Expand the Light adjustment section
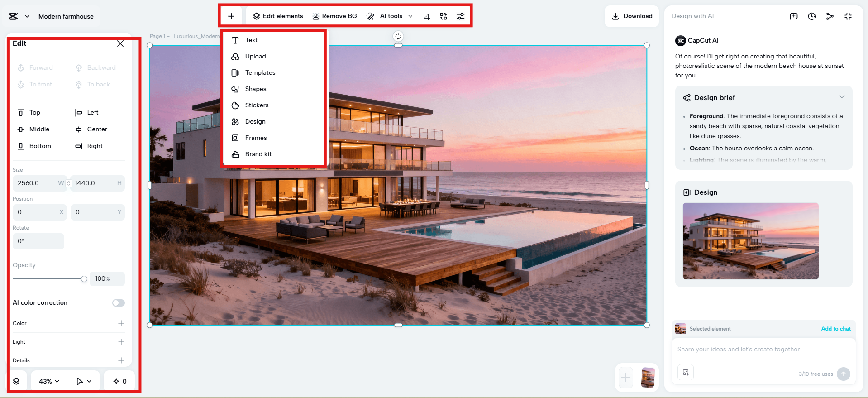This screenshot has height=398, width=868. [x=121, y=342]
